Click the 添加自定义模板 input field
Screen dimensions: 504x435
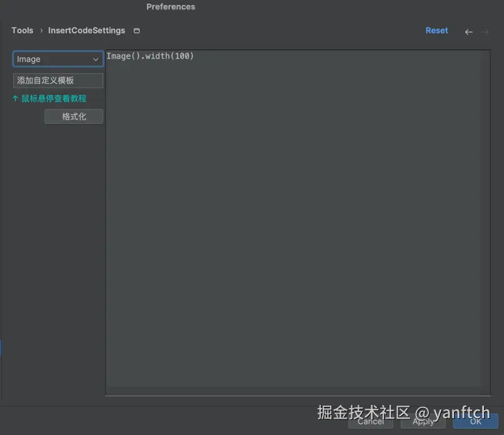pos(58,81)
